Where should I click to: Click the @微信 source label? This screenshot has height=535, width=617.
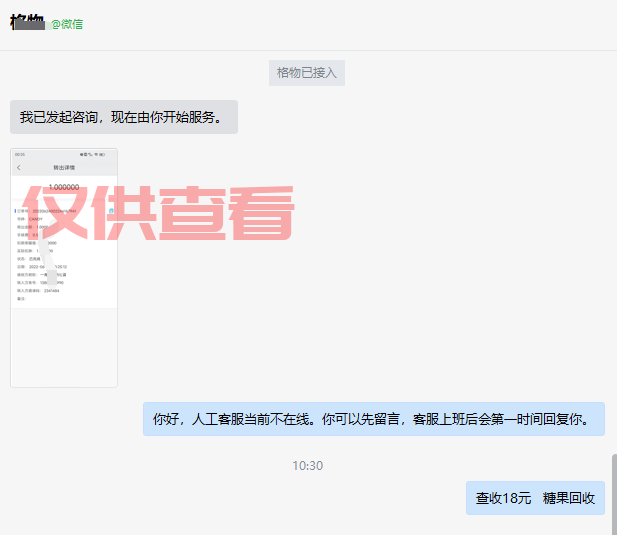click(x=66, y=24)
